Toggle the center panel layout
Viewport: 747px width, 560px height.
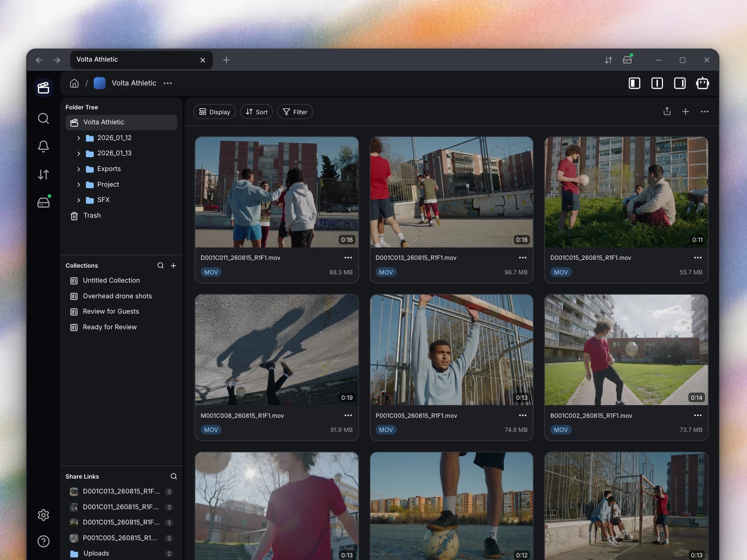point(657,83)
